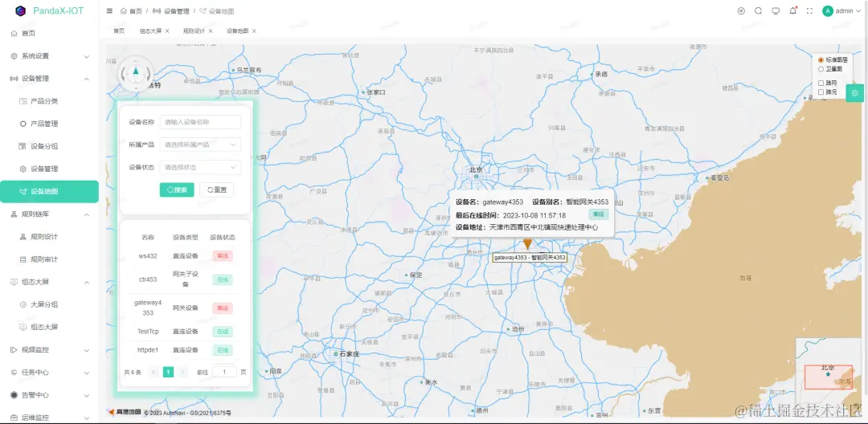Click the search magnifier icon in header
868x424 pixels.
point(759,11)
